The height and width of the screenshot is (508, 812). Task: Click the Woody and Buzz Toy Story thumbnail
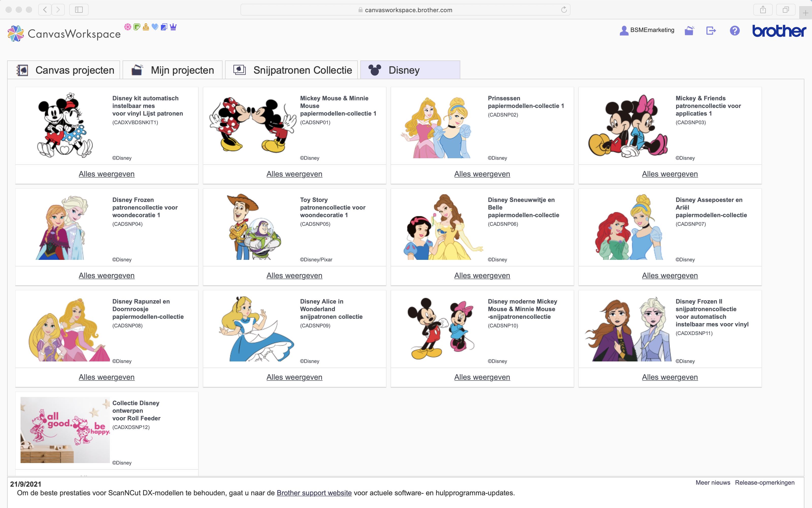254,227
